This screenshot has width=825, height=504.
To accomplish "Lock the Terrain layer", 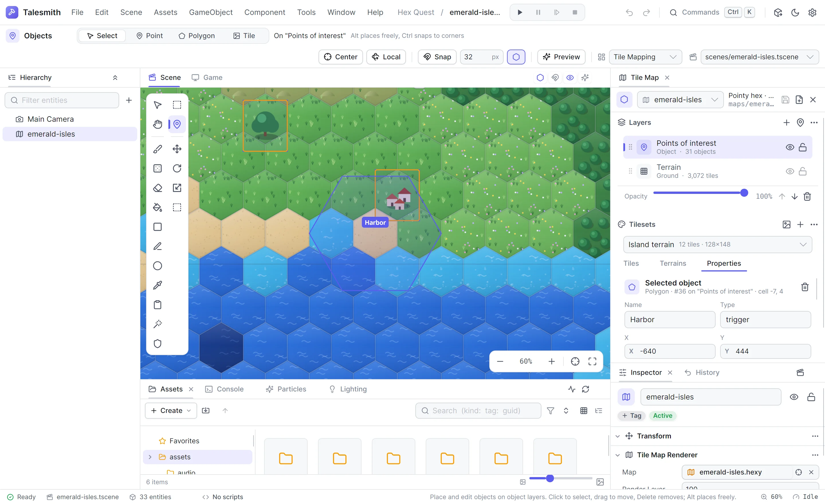I will tap(802, 171).
